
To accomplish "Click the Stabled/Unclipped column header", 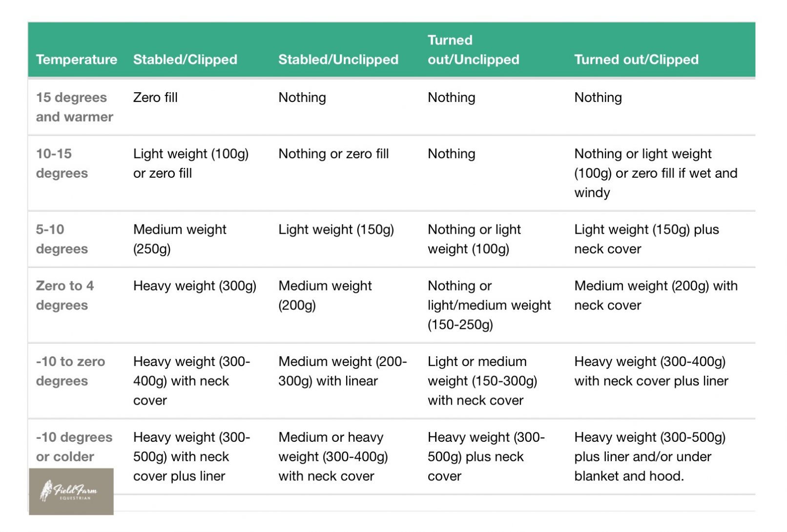I will 338,60.
